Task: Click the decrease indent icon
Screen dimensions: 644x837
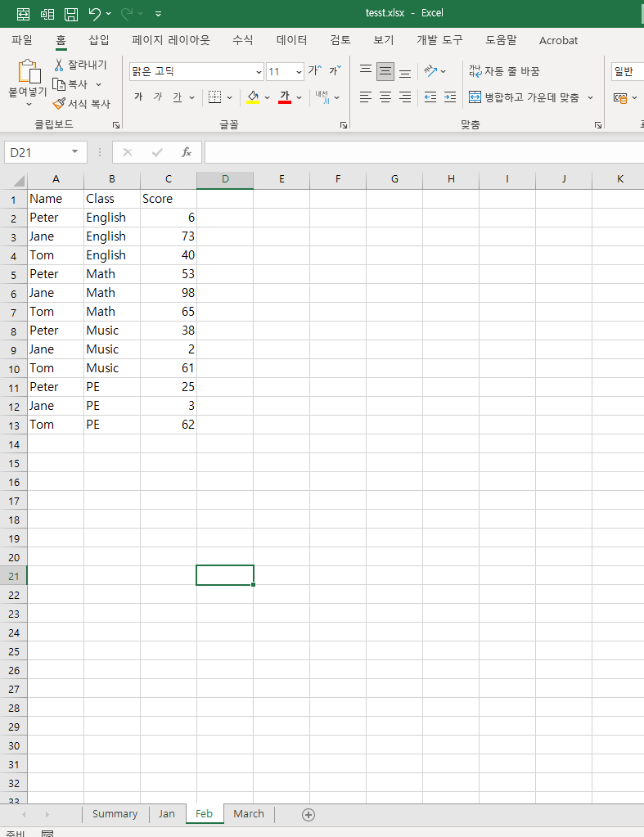Action: 430,97
